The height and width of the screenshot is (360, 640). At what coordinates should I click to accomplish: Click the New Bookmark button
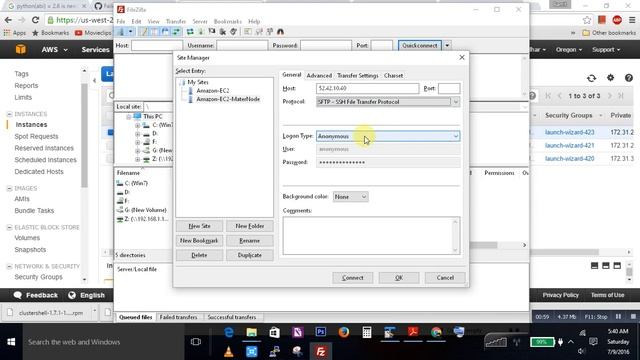pos(200,240)
